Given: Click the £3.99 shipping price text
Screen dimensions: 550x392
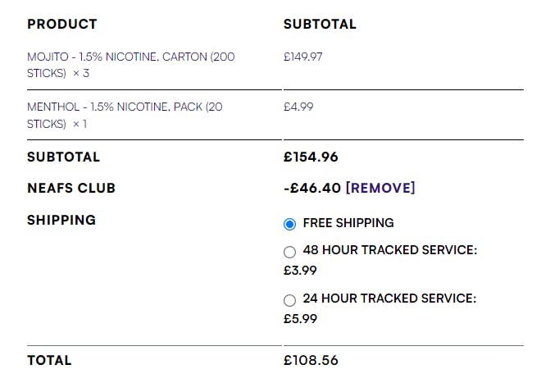Looking at the screenshot, I should 300,271.
